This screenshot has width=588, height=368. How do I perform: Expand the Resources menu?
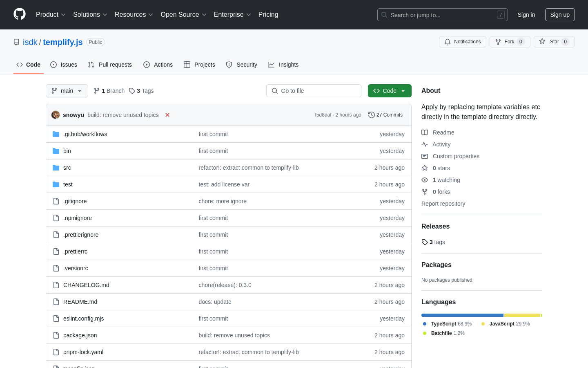point(134,14)
